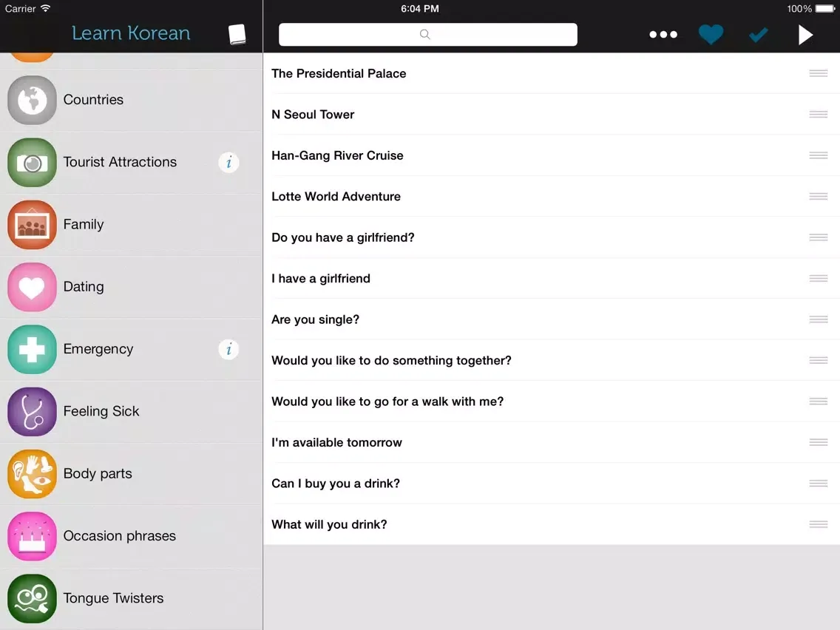Select the Body parts icon
Screen dimensions: 840x630
coord(32,474)
